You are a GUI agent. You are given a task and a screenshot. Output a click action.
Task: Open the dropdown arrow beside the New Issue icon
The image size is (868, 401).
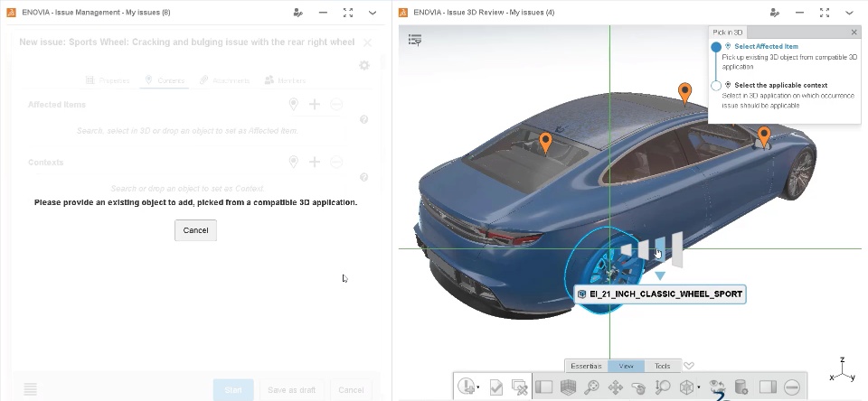coord(478,387)
